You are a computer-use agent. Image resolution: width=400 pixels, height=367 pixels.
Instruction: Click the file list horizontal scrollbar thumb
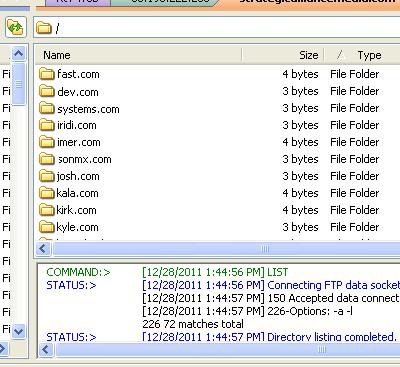[x=227, y=249]
